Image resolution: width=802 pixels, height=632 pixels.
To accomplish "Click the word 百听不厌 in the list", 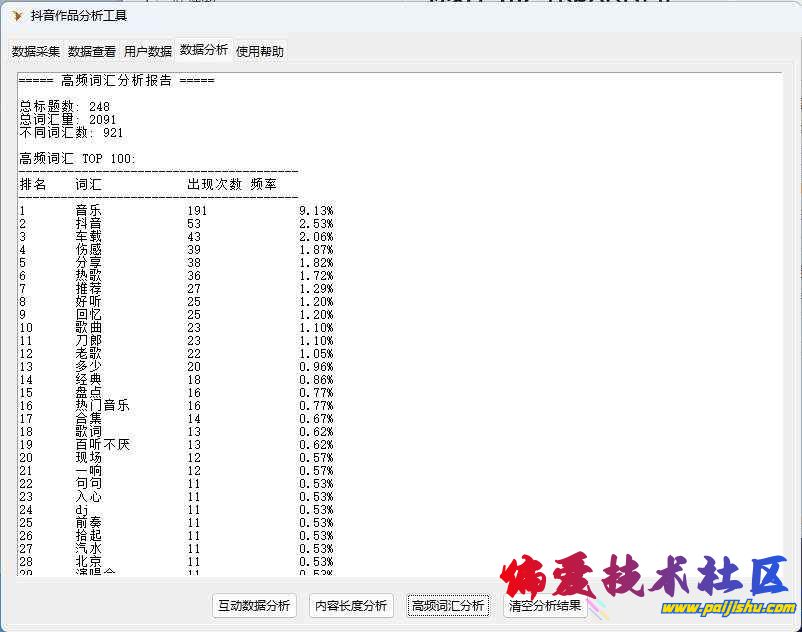I will (102, 445).
